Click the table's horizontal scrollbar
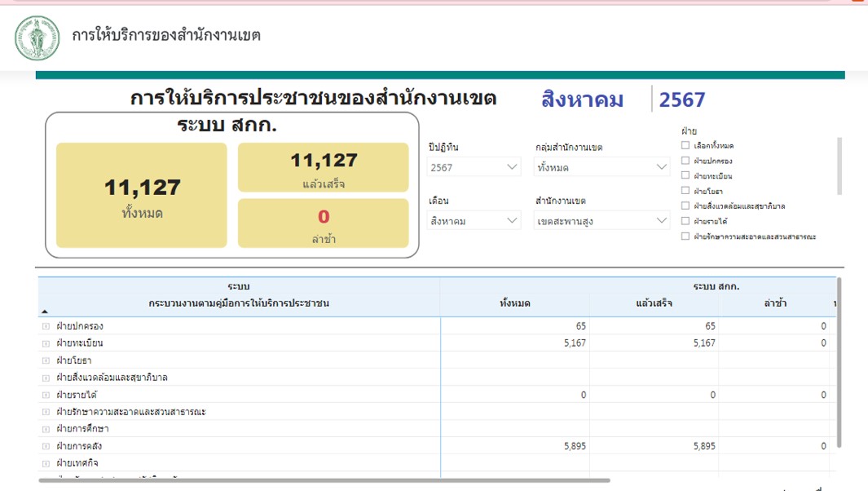 (324, 480)
